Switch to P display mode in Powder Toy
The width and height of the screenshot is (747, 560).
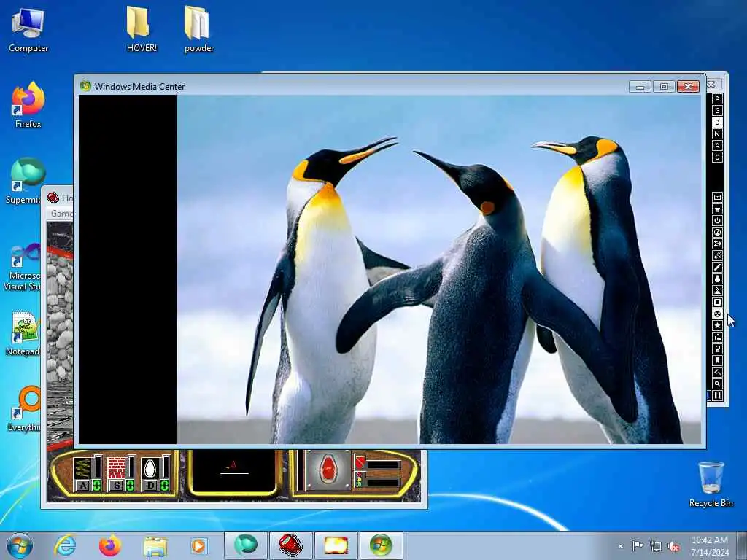pos(717,98)
